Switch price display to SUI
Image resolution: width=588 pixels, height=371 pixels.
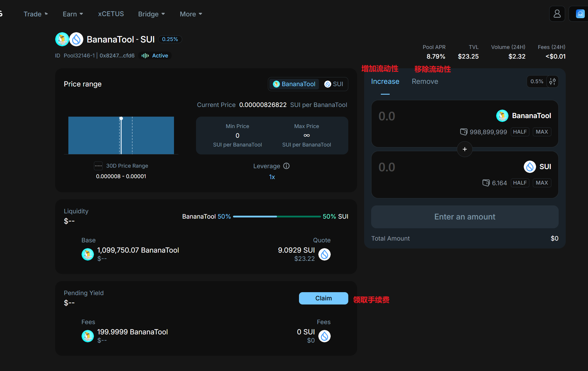334,84
